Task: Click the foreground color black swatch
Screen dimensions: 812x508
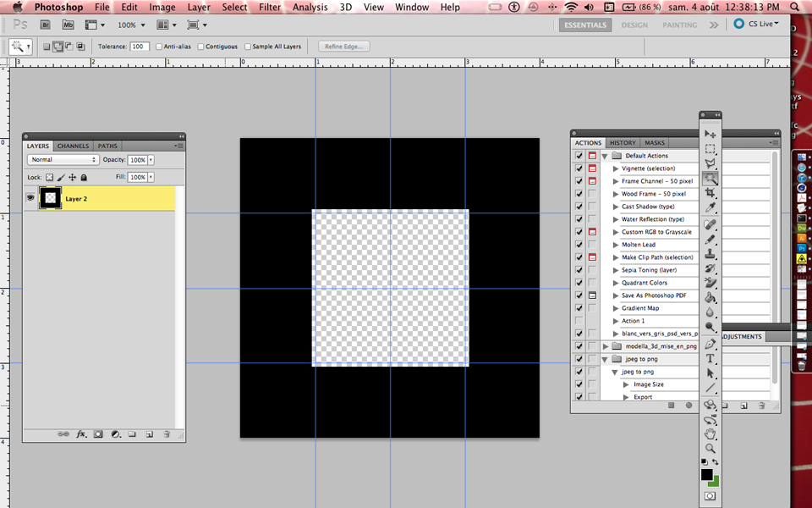Action: 706,475
